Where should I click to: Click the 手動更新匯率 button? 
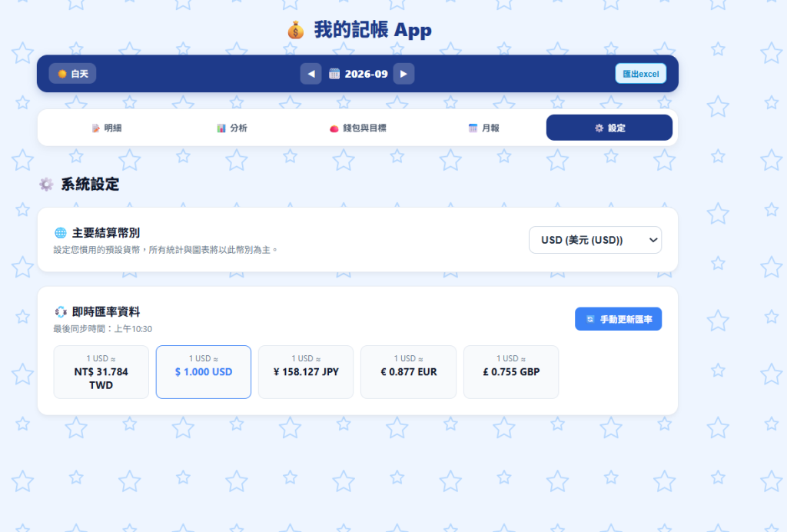pyautogui.click(x=618, y=319)
